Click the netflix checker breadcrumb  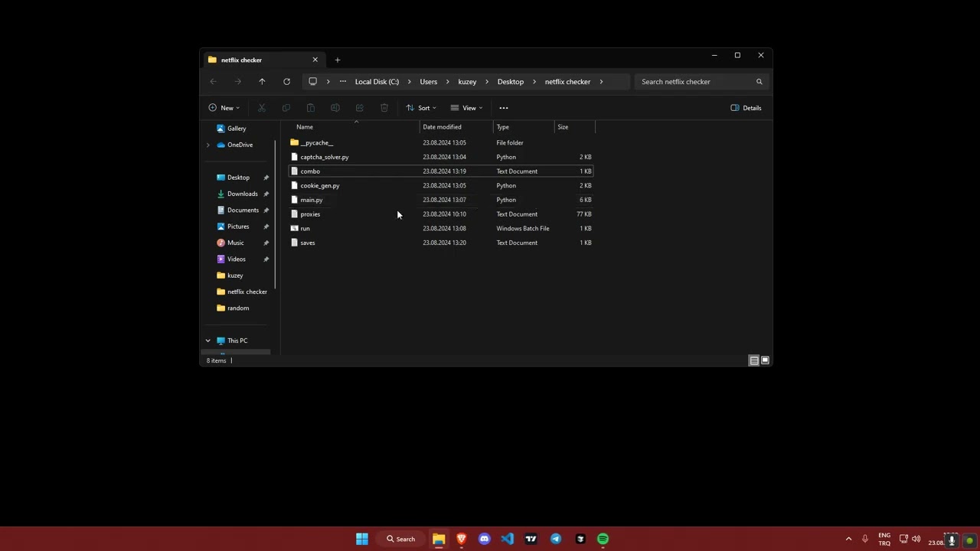click(x=567, y=82)
